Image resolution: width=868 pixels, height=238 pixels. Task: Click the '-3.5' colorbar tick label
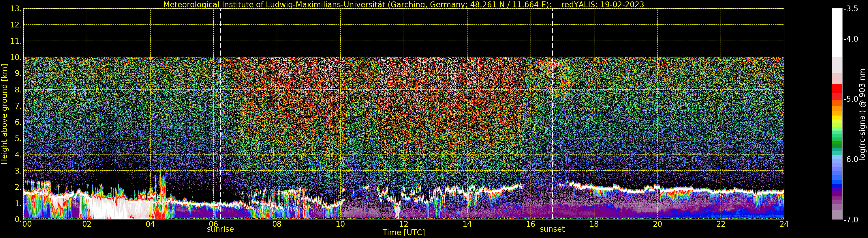click(x=851, y=9)
